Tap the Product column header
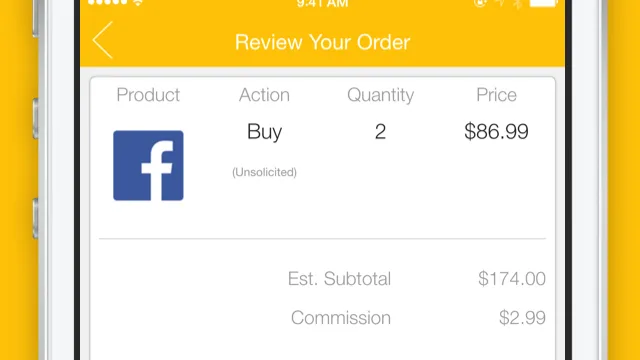Image resolution: width=640 pixels, height=360 pixels. [x=148, y=95]
